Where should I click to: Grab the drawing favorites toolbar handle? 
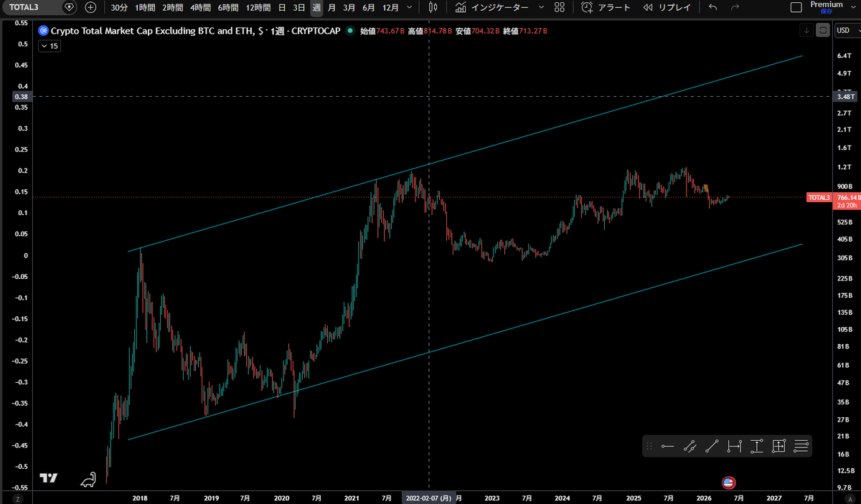pyautogui.click(x=649, y=447)
